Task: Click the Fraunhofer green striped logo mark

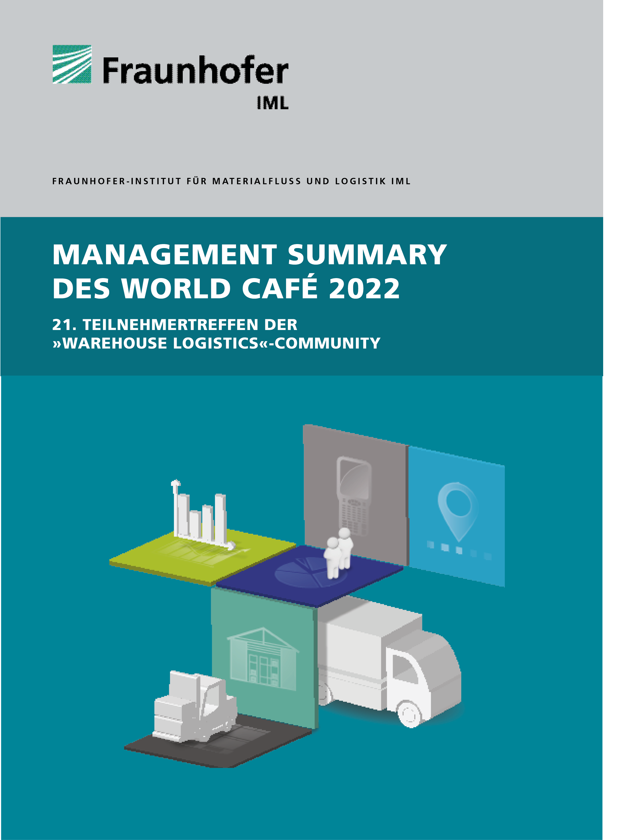Action: (x=72, y=64)
